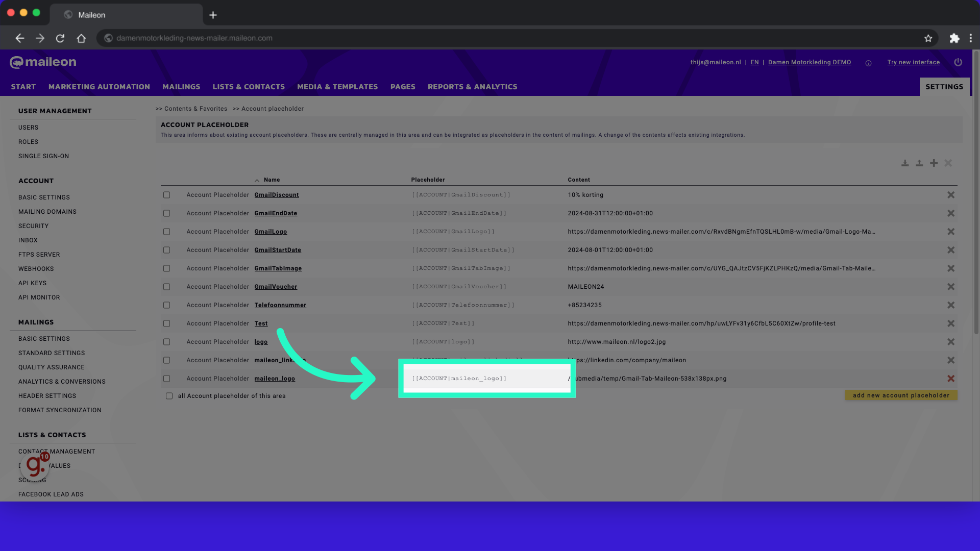
Task: Click Try new interface link
Action: 913,62
